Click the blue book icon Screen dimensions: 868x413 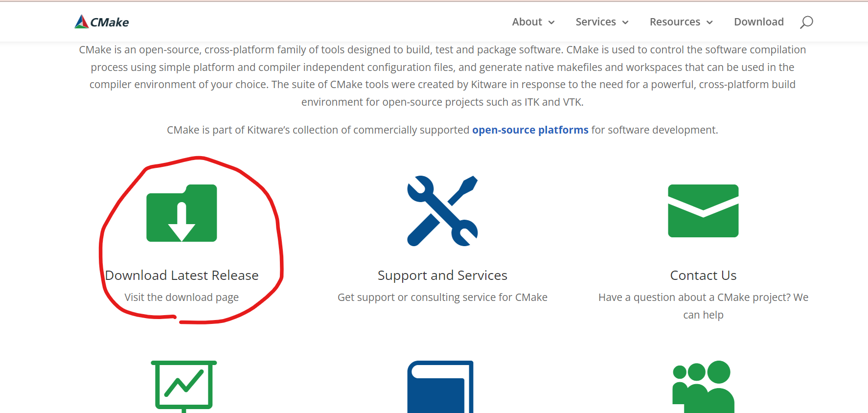click(440, 387)
